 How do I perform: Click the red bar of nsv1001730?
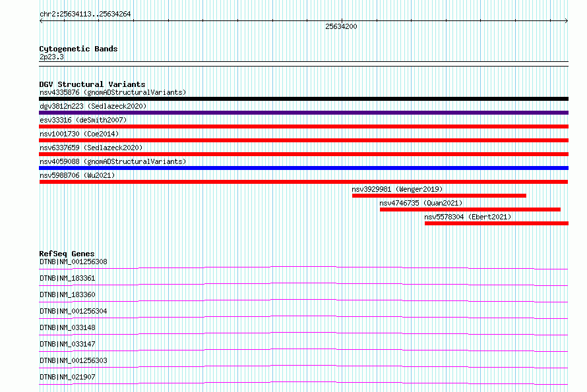click(303, 140)
